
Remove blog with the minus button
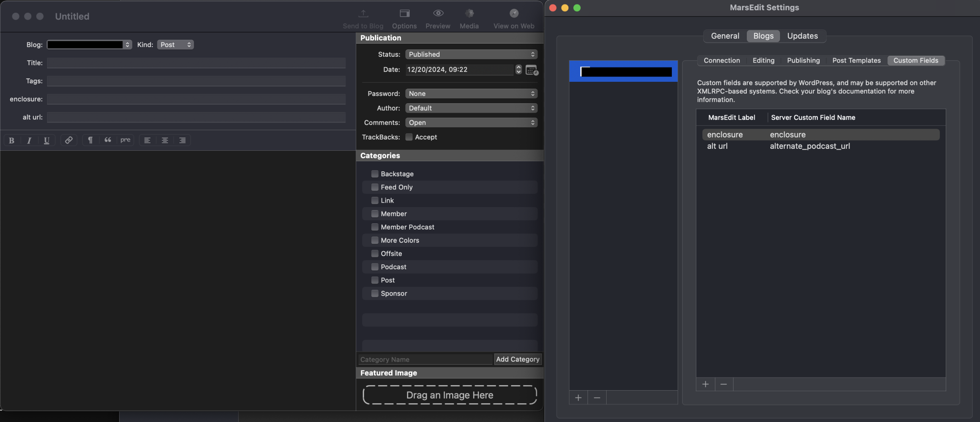[597, 398]
